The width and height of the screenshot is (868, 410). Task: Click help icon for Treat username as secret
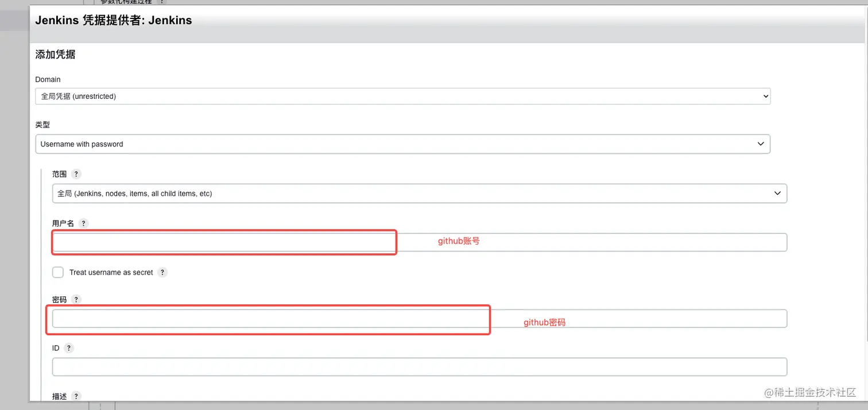[x=162, y=272]
